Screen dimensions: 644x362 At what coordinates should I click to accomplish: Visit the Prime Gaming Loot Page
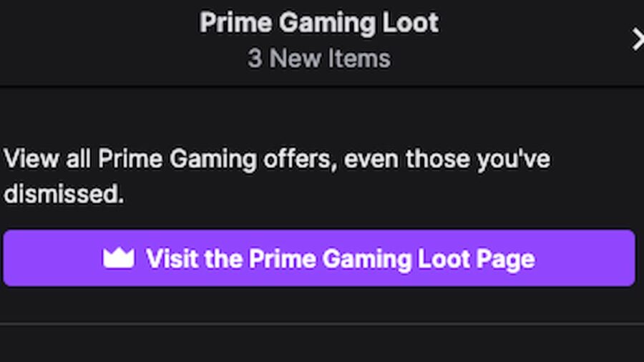[319, 258]
